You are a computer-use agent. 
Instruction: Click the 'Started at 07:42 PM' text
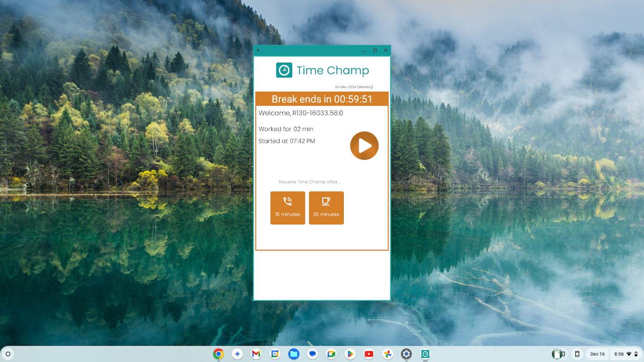(287, 141)
